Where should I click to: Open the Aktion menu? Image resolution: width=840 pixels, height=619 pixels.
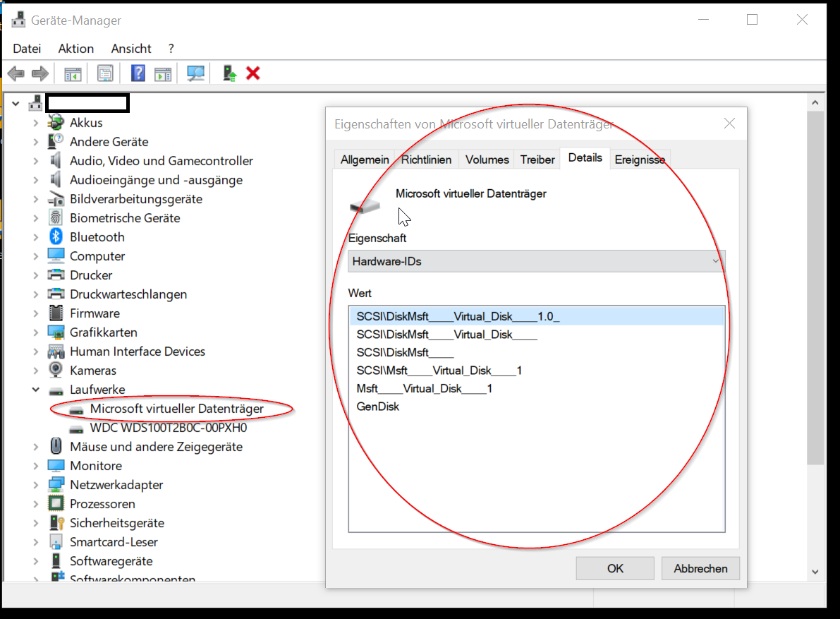76,49
